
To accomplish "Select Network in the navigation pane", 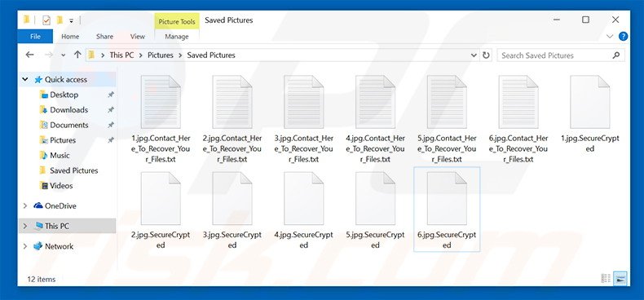I will click(x=60, y=246).
